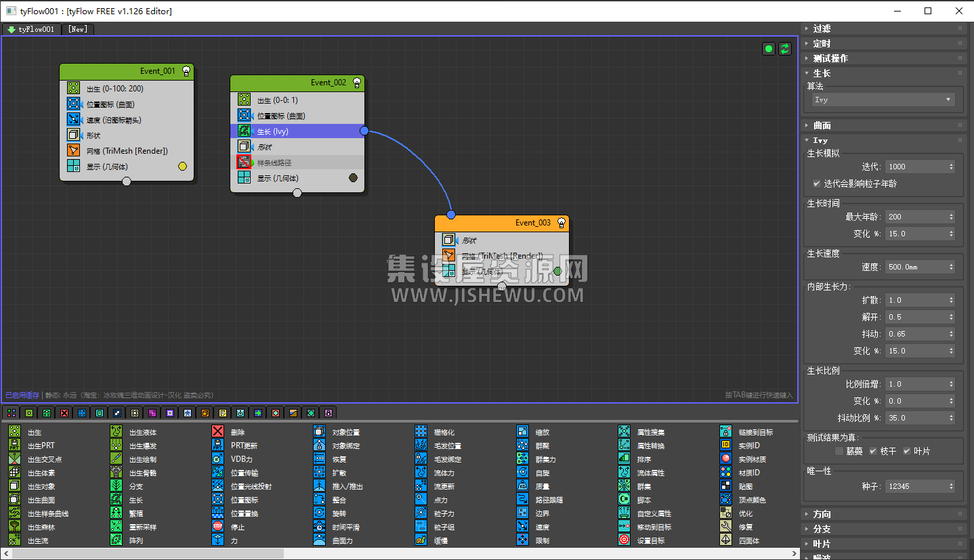
Task: Click the green refresh icon in the flow view
Action: pyautogui.click(x=784, y=49)
